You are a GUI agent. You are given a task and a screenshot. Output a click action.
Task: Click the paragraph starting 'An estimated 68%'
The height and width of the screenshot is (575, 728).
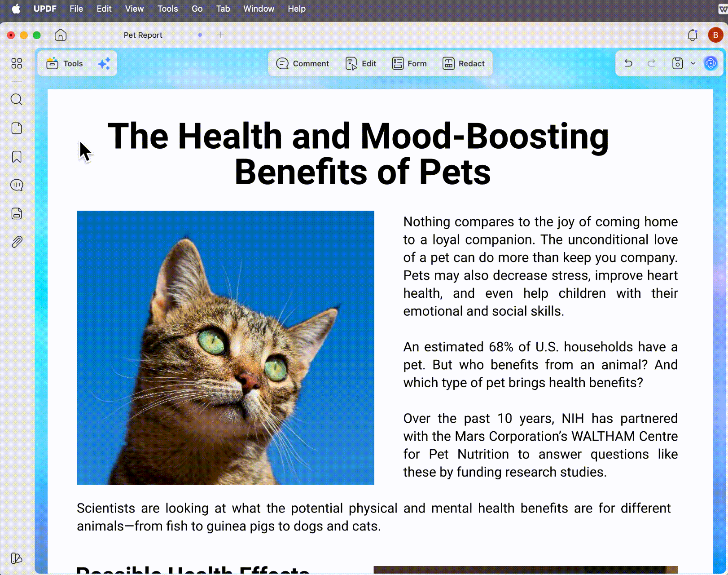540,365
